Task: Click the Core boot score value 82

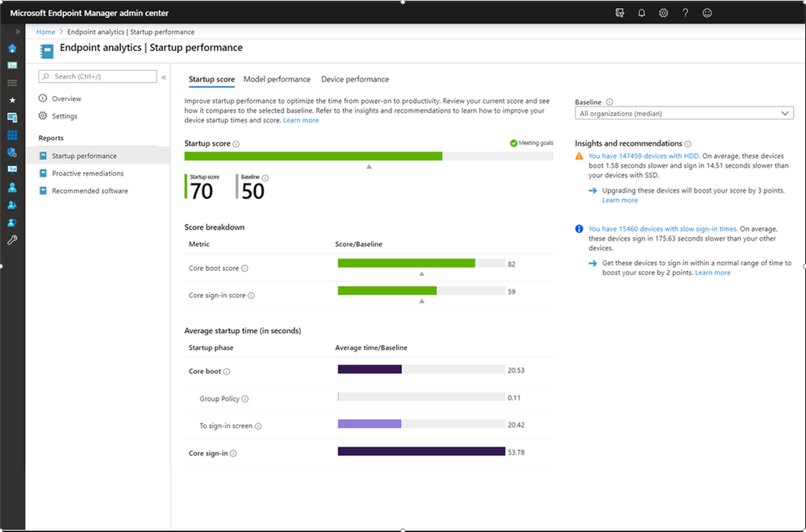Action: coord(512,264)
